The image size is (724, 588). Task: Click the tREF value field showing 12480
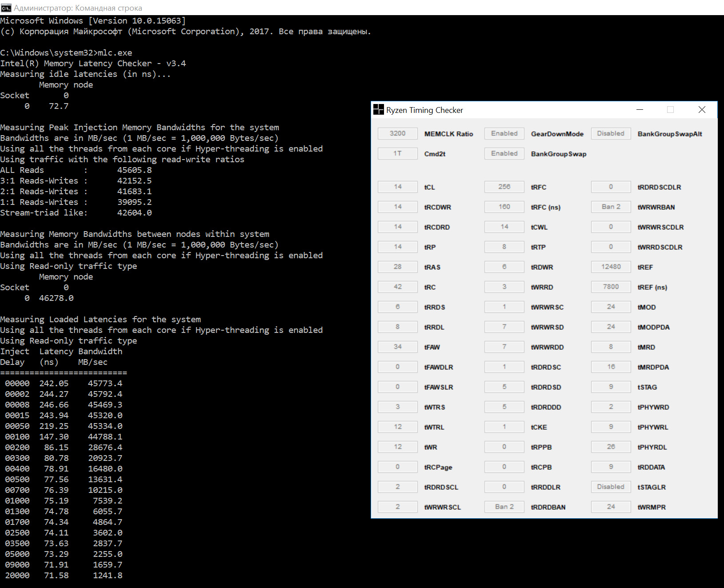click(611, 267)
